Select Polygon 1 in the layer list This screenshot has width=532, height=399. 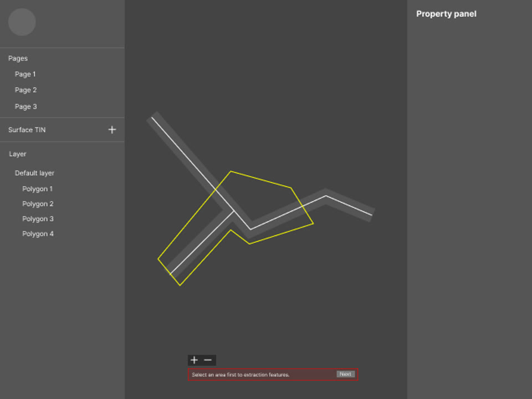pyautogui.click(x=37, y=188)
